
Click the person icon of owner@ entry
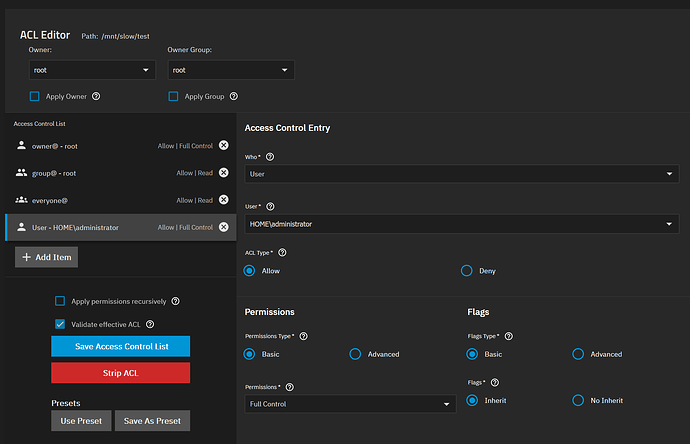[21, 145]
